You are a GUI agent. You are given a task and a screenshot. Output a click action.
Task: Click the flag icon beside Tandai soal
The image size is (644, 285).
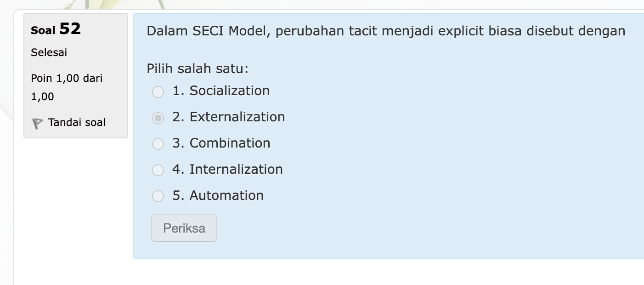pos(37,123)
